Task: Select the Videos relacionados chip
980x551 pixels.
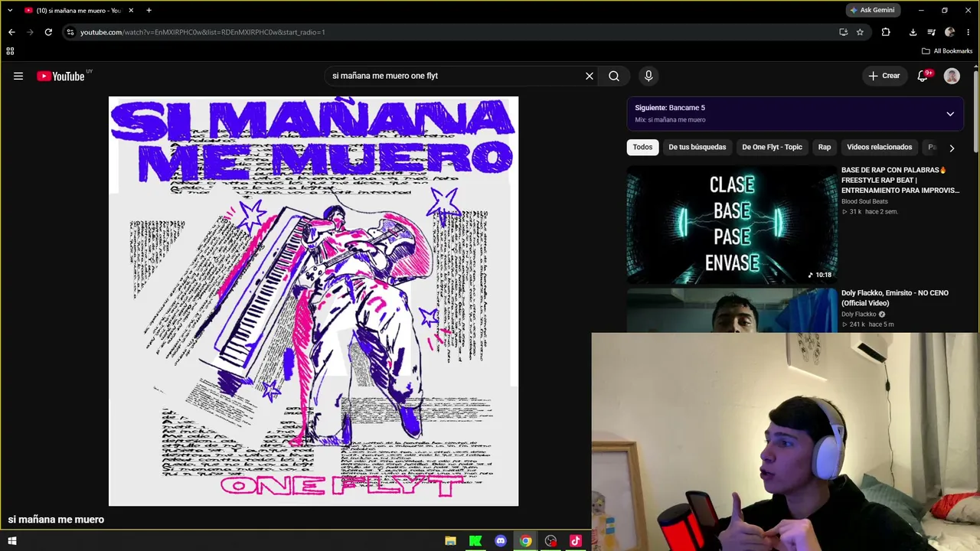Action: tap(880, 147)
